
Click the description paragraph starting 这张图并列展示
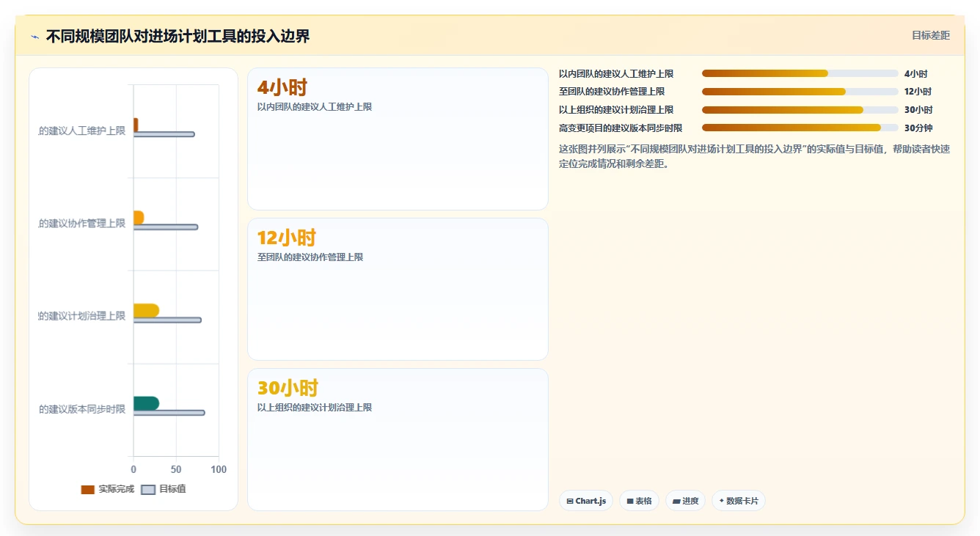coord(754,156)
